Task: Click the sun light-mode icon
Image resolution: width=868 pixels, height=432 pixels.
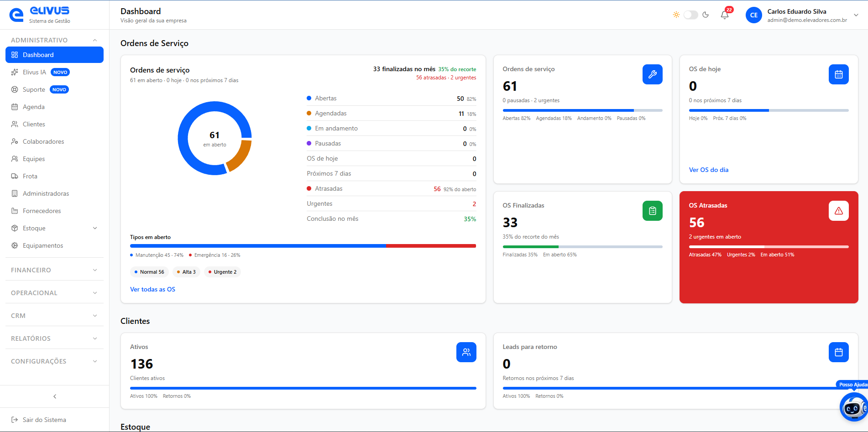Action: coord(676,15)
